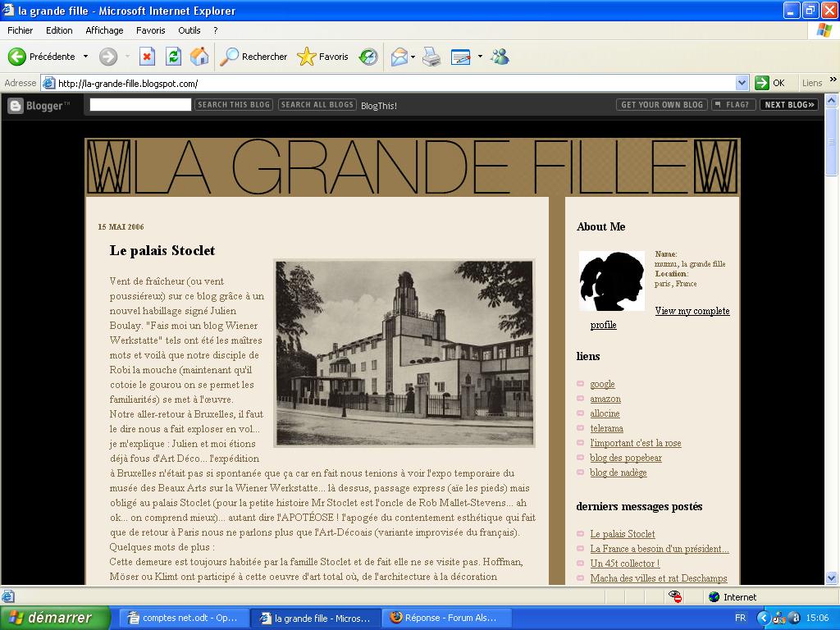
Task: Open the telerama link
Action: point(606,428)
